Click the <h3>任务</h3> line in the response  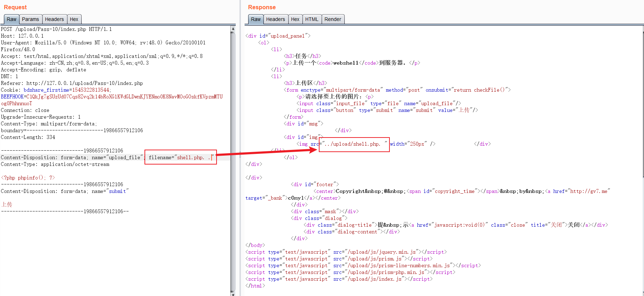pyautogui.click(x=302, y=56)
